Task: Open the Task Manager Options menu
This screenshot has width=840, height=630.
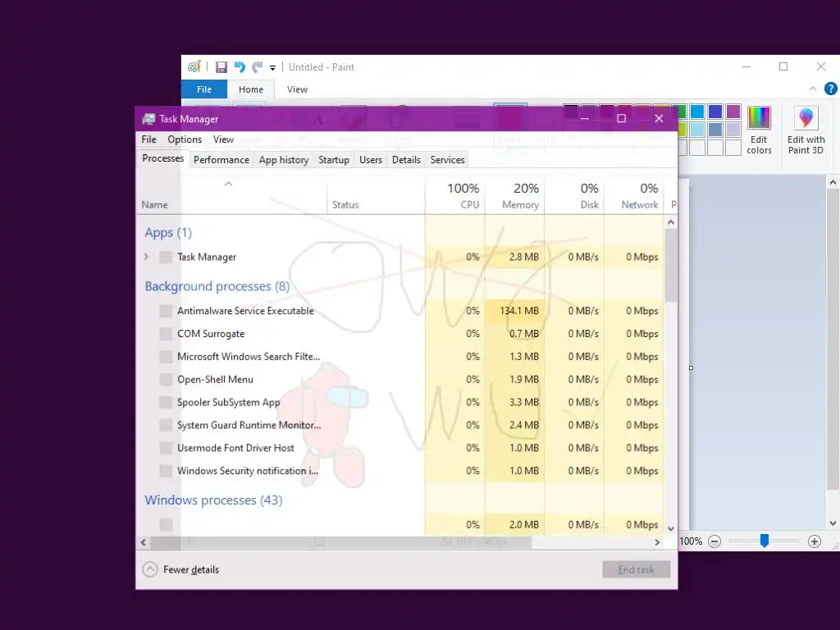Action: pyautogui.click(x=185, y=139)
